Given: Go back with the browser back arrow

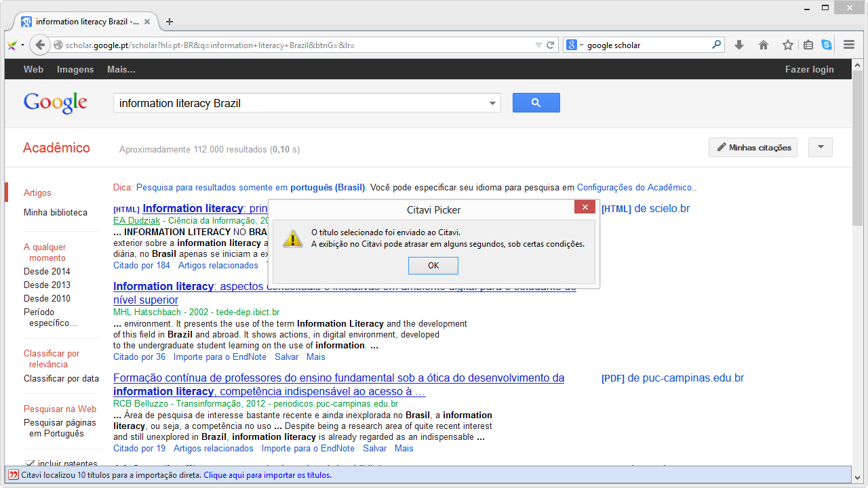Looking at the screenshot, I should coord(40,45).
